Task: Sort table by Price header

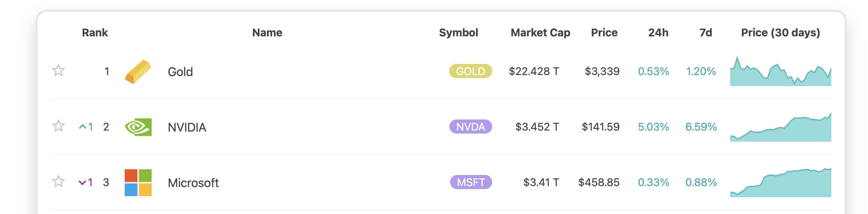Action: [x=604, y=33]
